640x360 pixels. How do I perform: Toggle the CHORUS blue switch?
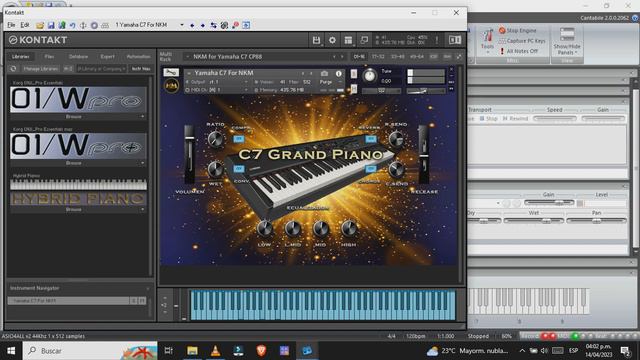pyautogui.click(x=371, y=169)
